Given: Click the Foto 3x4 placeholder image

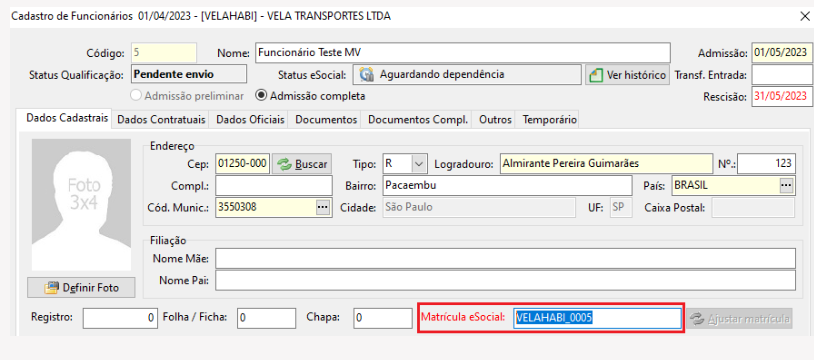Looking at the screenshot, I should [x=82, y=205].
